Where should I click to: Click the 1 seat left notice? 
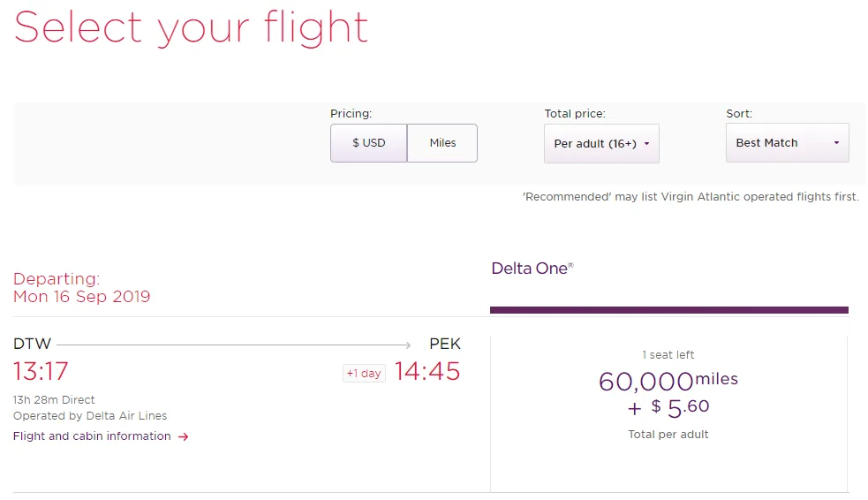668,355
